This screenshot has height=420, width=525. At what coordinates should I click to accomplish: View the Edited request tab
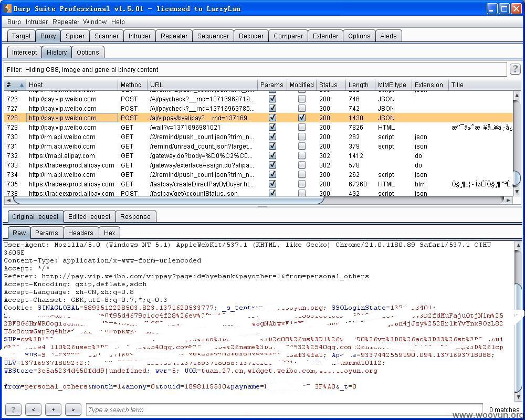[x=89, y=216]
